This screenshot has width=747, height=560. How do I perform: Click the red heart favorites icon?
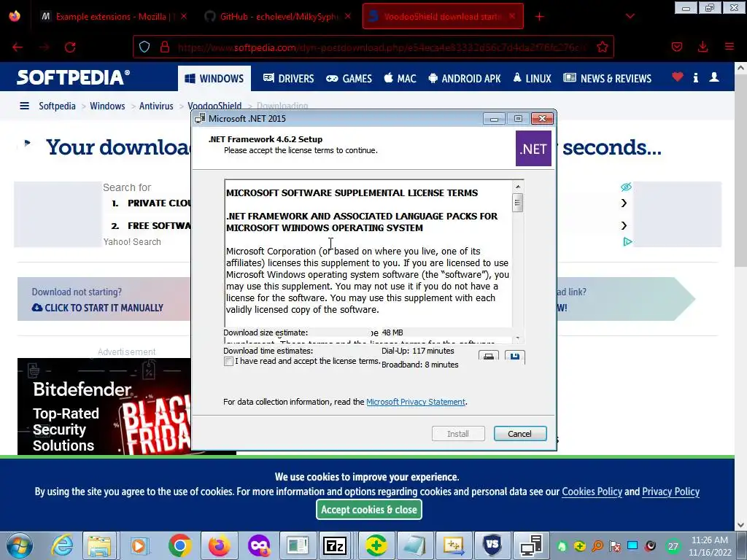click(x=678, y=77)
